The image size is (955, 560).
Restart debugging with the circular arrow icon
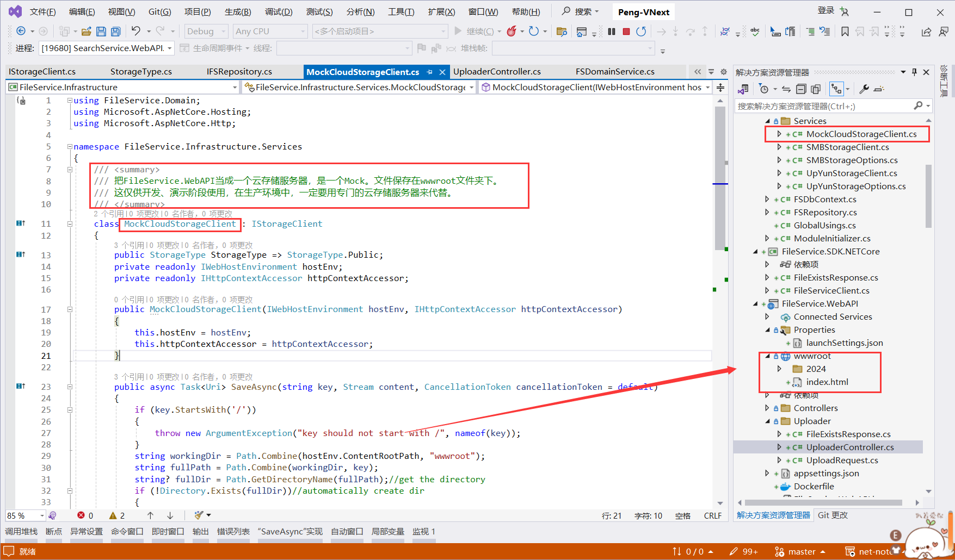(641, 32)
